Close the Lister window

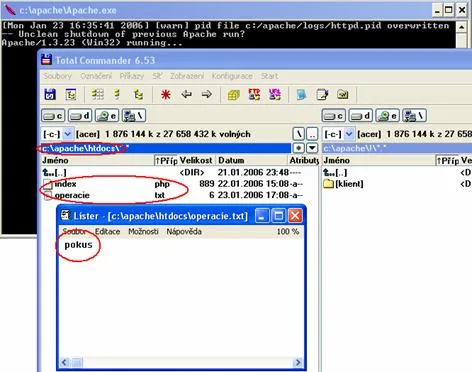click(x=295, y=216)
